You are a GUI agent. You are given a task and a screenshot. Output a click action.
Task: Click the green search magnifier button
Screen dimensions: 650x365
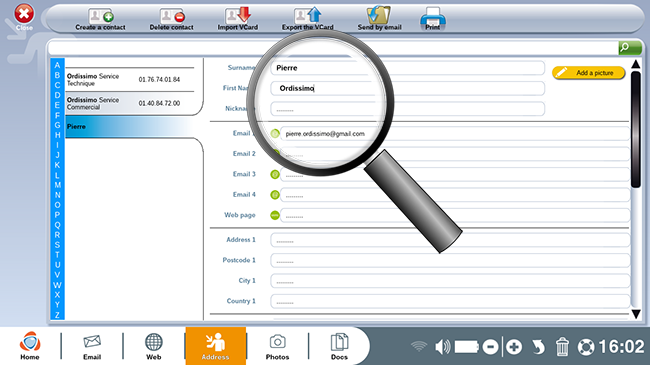(630, 48)
